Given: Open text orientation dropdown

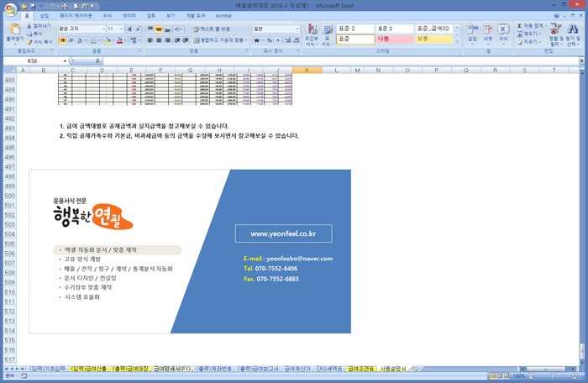Looking at the screenshot, I should click(x=178, y=29).
